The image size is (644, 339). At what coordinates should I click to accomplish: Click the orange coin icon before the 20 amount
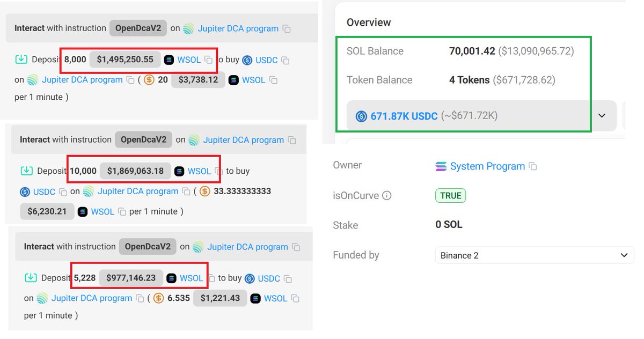(148, 80)
